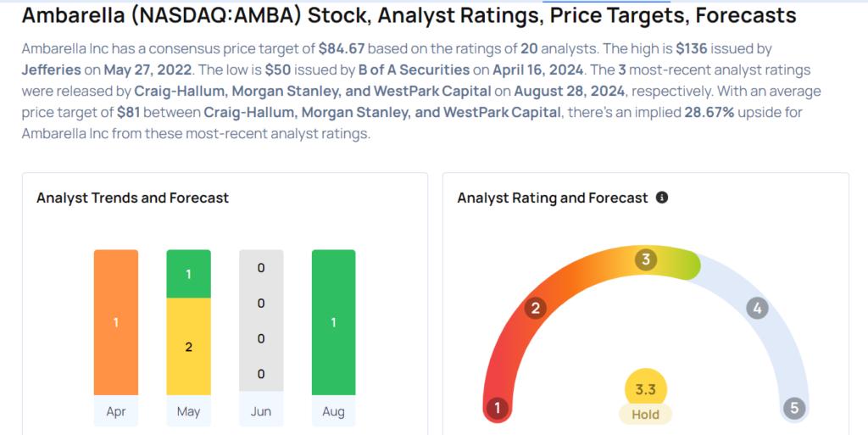Select the Aug month label

[334, 411]
